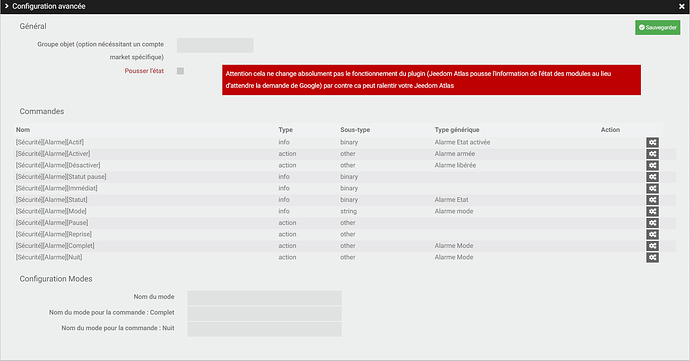
Task: Select the [Sécurité][Alarme][Pause] command name
Action: coord(52,223)
